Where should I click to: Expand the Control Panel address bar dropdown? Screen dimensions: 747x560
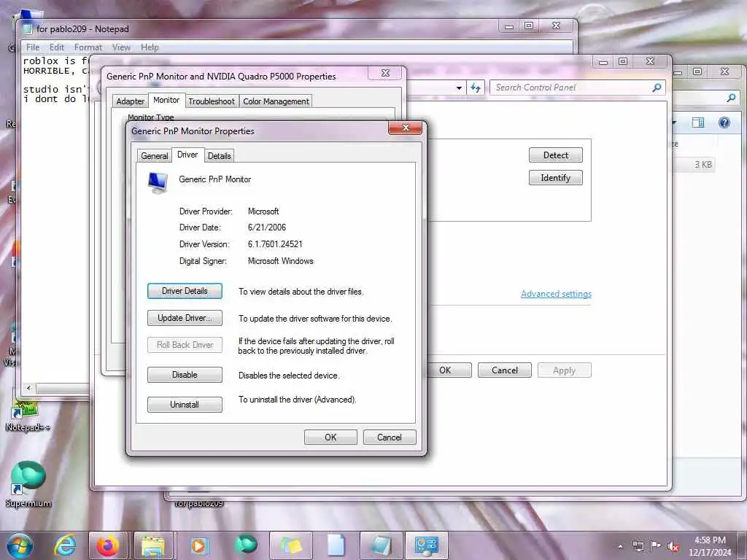pyautogui.click(x=459, y=88)
